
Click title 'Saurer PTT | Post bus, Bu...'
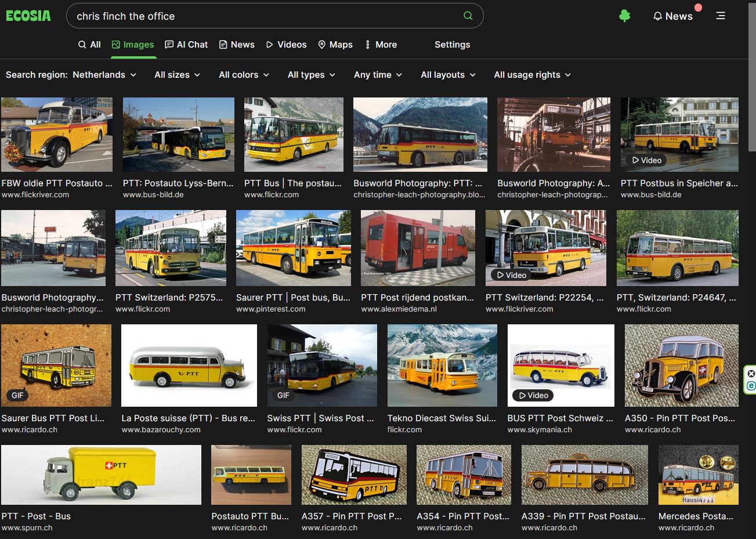(x=294, y=297)
